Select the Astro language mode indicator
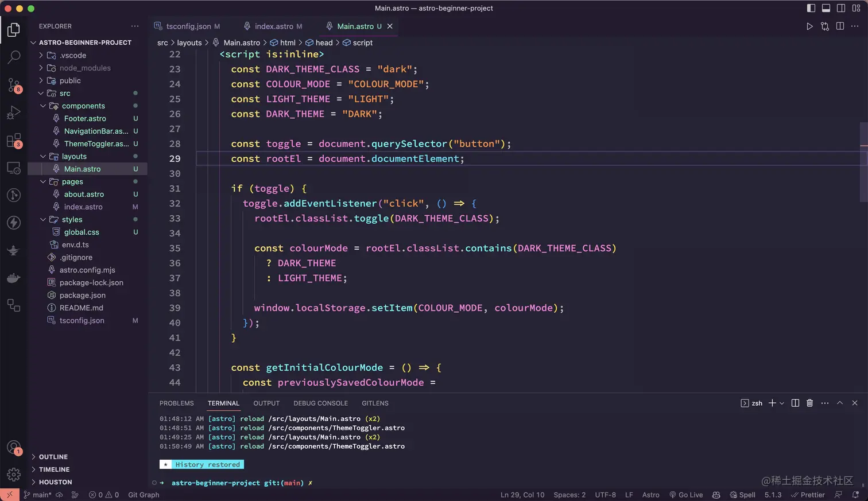This screenshot has width=868, height=501. (x=650, y=495)
